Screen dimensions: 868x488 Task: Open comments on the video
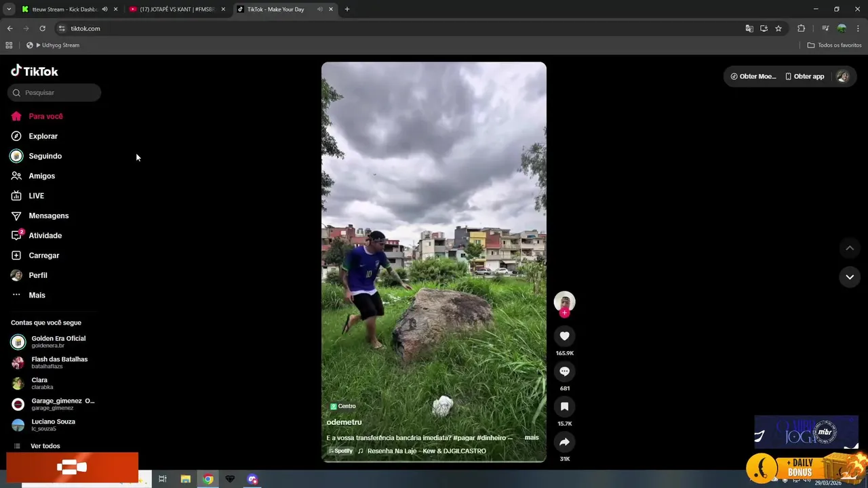(564, 371)
